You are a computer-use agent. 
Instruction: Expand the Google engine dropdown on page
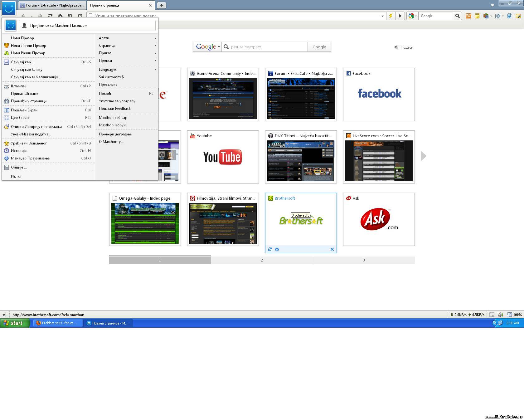click(x=208, y=47)
